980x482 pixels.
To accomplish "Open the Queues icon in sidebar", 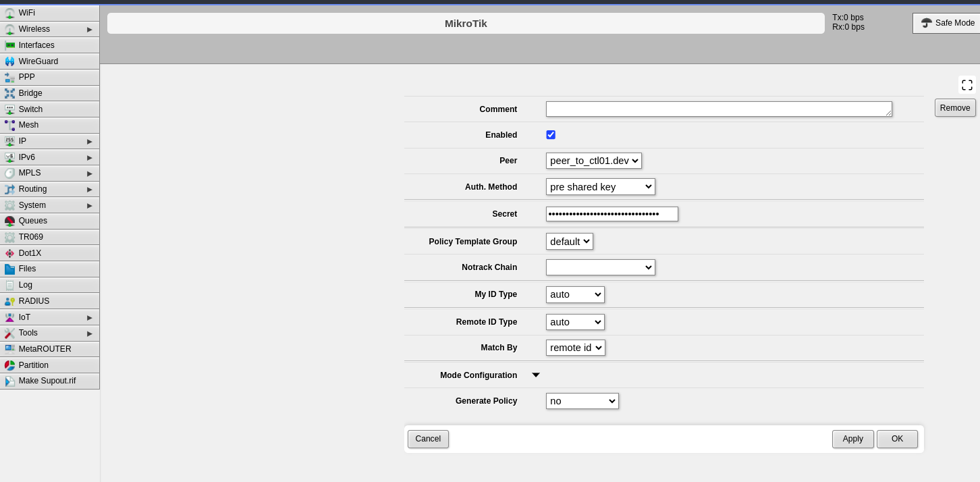I will (9, 221).
